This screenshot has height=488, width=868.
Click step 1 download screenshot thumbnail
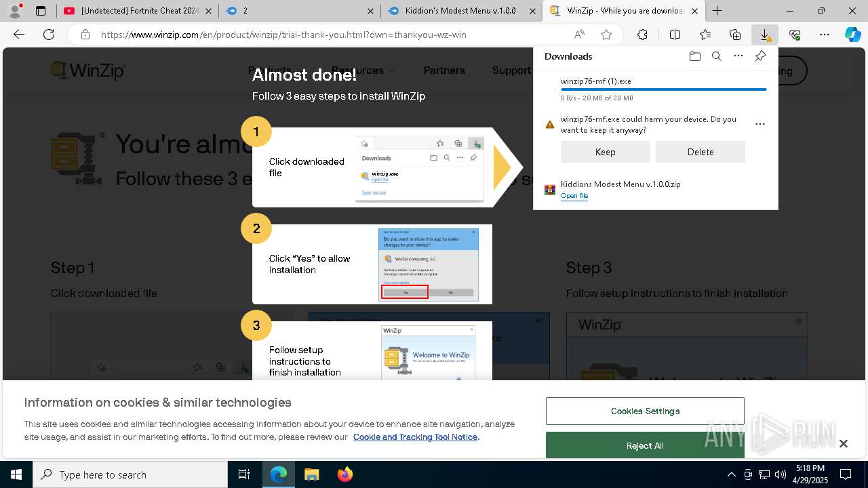(420, 168)
